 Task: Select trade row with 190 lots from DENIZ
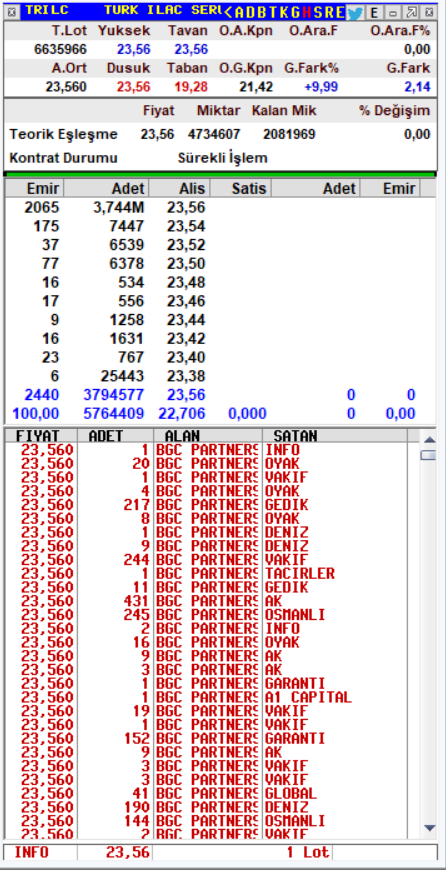[x=206, y=807]
